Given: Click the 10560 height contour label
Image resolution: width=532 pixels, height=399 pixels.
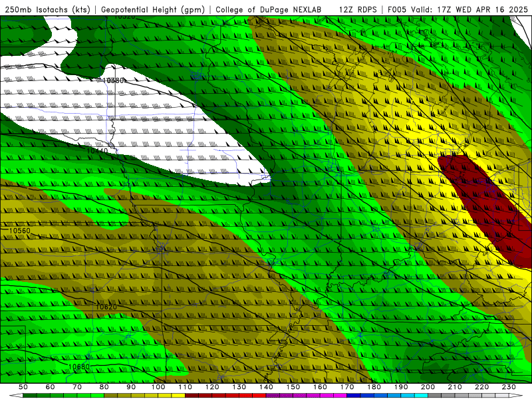Looking at the screenshot, I should [19, 231].
